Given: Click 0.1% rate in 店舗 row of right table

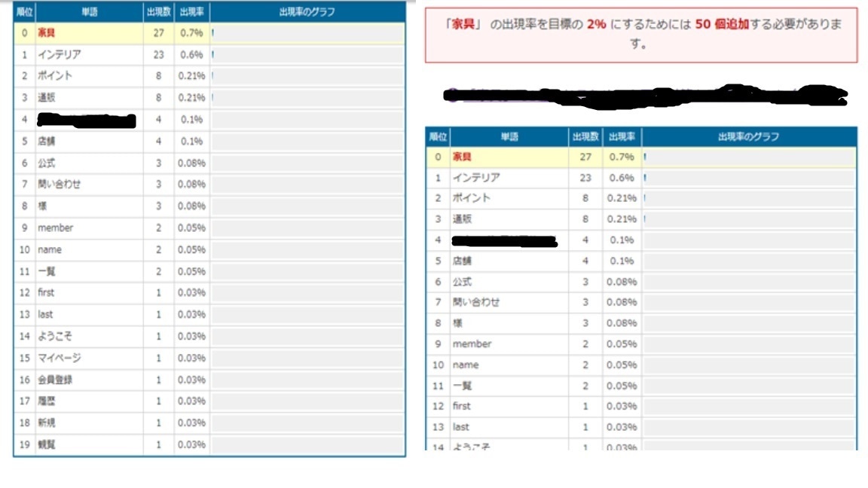Looking at the screenshot, I should (622, 261).
